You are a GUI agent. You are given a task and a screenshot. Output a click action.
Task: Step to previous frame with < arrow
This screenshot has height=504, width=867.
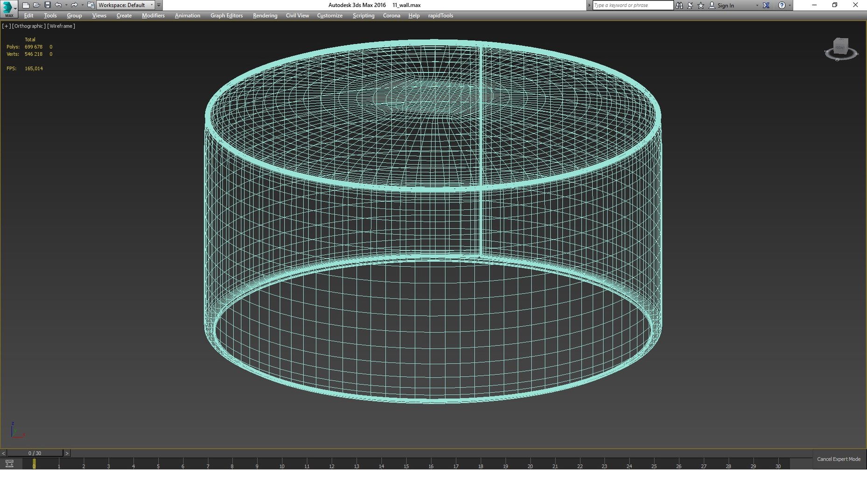coord(3,453)
